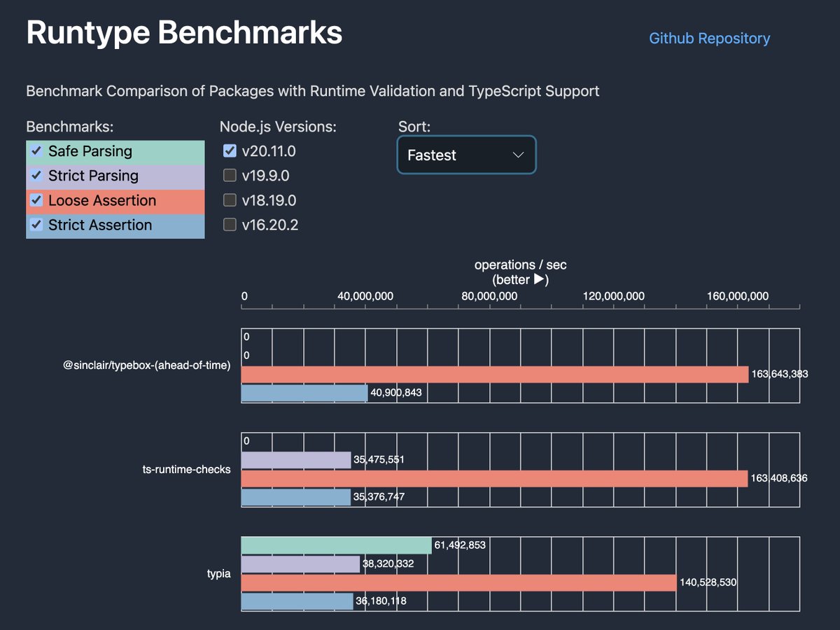This screenshot has height=630, width=840.
Task: Uncheck the Safe Parsing benchmark checkbox
Action: pos(36,150)
